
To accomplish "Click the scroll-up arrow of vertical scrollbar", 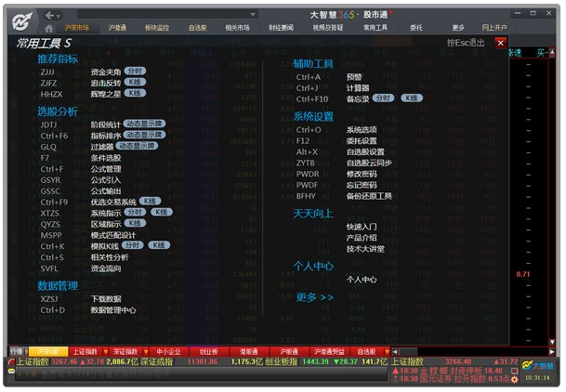I will [552, 53].
